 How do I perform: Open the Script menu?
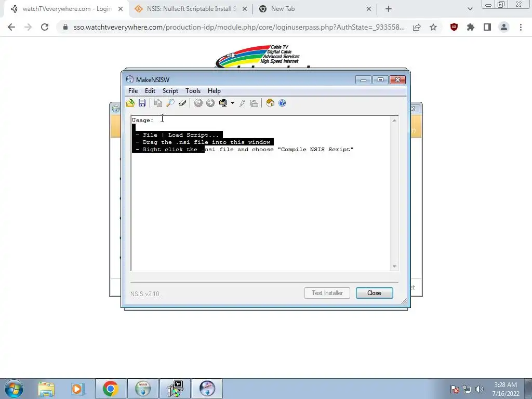coord(170,91)
